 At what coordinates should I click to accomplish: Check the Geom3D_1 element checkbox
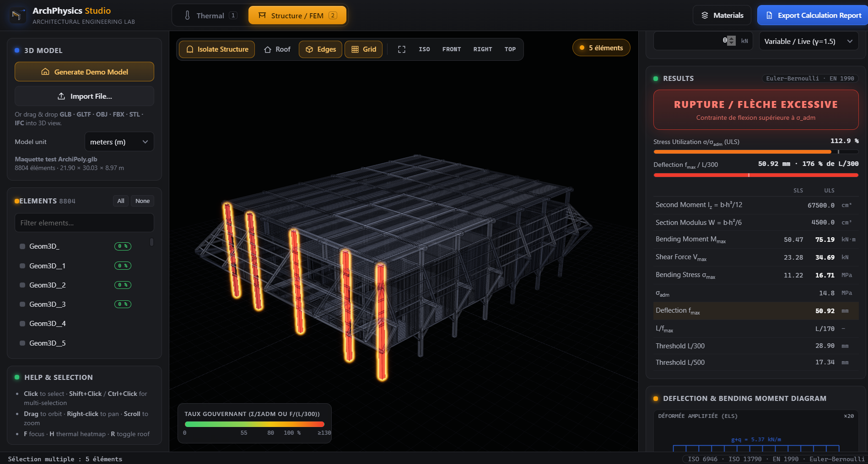coord(22,266)
